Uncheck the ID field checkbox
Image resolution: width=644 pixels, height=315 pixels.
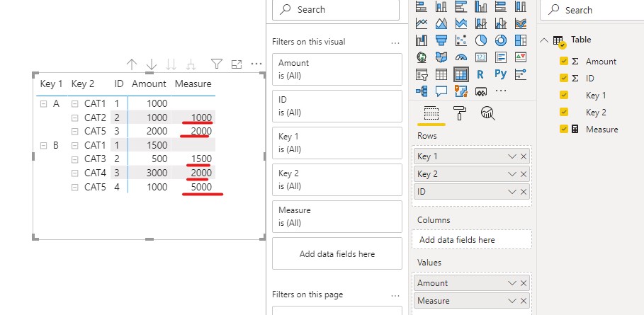[x=564, y=79]
